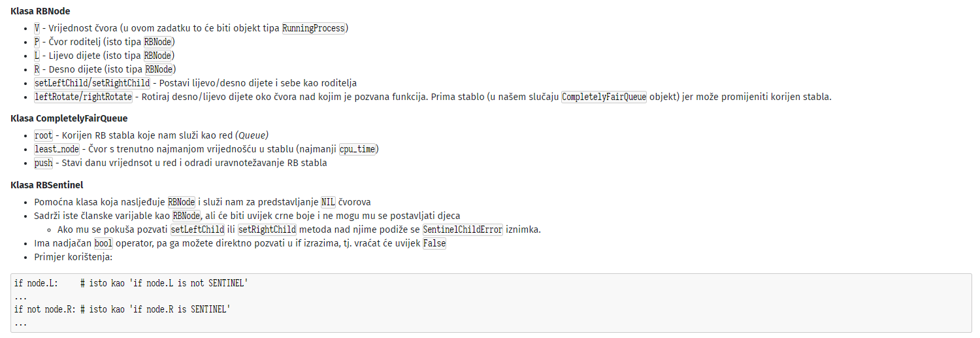Click the Klasa CompletelyFairQueue heading
The image size is (980, 338).
click(69, 118)
